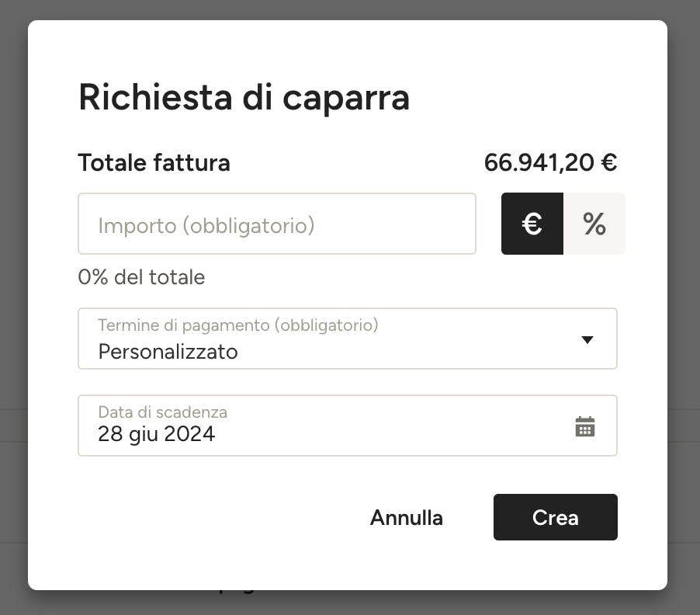Viewport: 700px width, 615px height.
Task: Click the 0% del totale text
Action: click(x=141, y=277)
